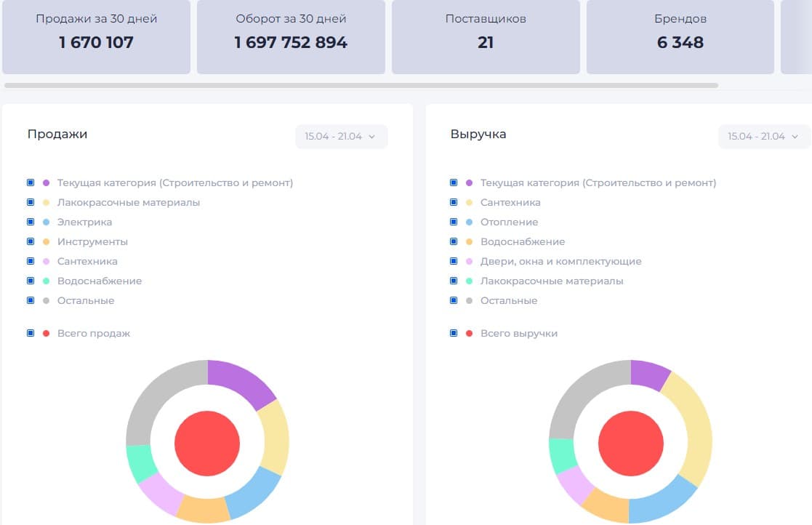Toggle Отопление checkbox in Выручка legend
812x525 pixels.
pyautogui.click(x=454, y=222)
